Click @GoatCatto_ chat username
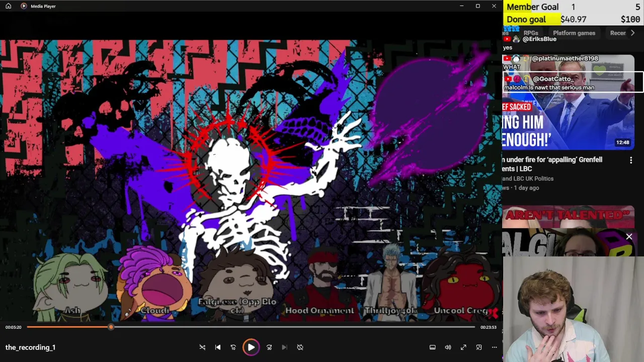The height and width of the screenshot is (362, 644). click(x=552, y=79)
